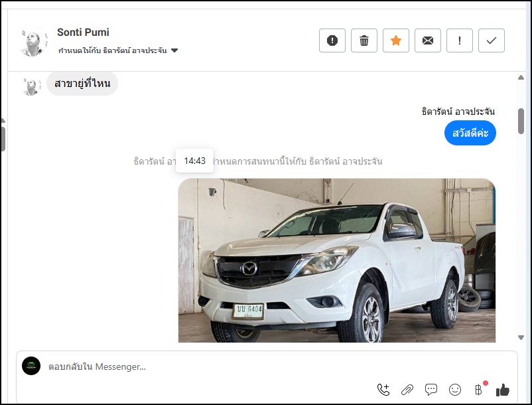Click the assignment notice text in chat
The height and width of the screenshot is (405, 532).
258,161
